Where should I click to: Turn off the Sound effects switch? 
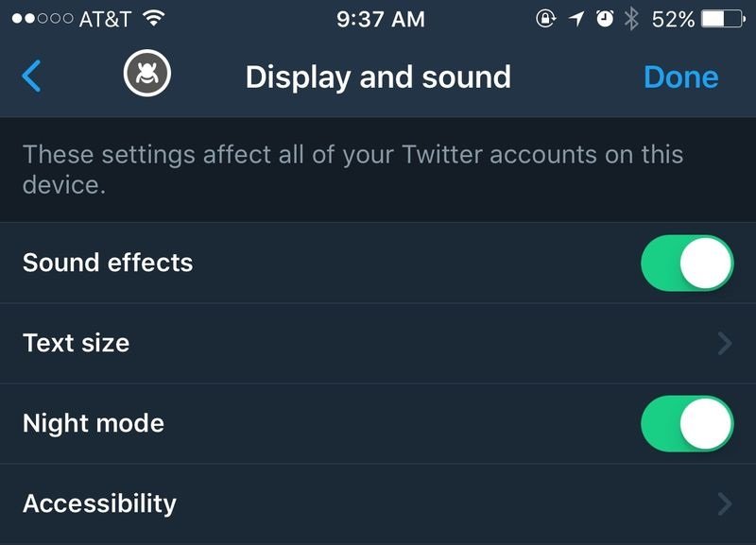coord(687,263)
